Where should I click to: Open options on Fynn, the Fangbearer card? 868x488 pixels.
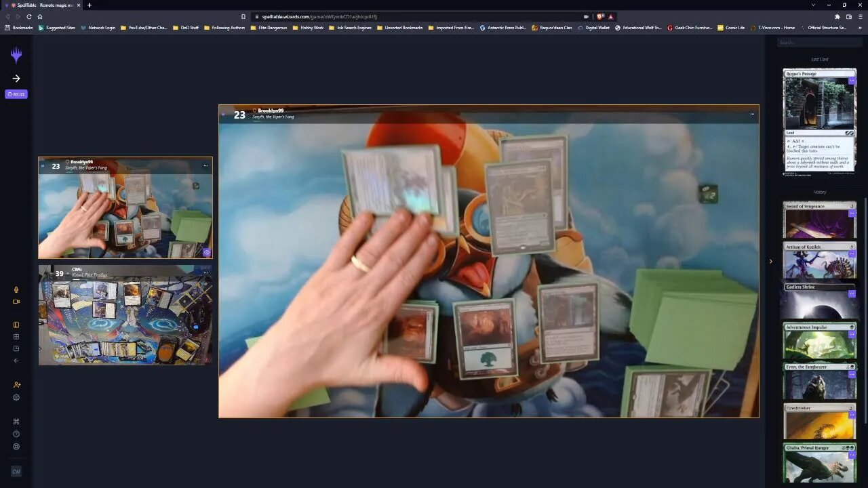point(852,374)
